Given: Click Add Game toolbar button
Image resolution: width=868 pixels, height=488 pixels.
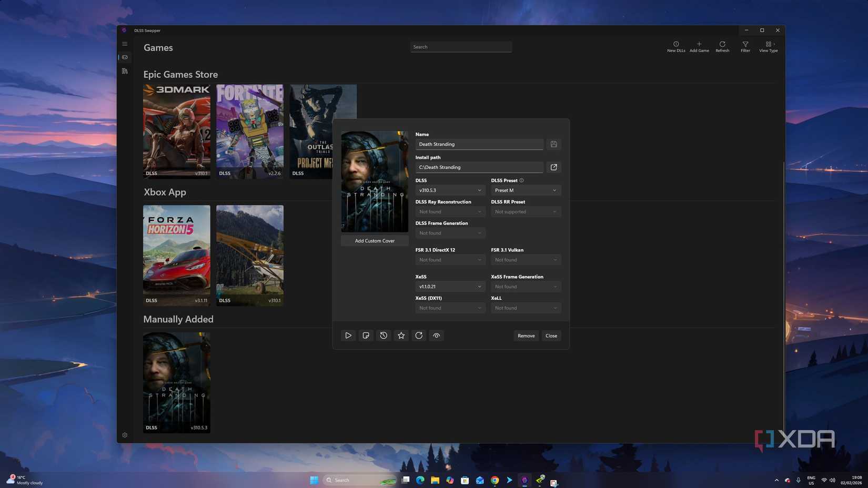Looking at the screenshot, I should (x=699, y=47).
